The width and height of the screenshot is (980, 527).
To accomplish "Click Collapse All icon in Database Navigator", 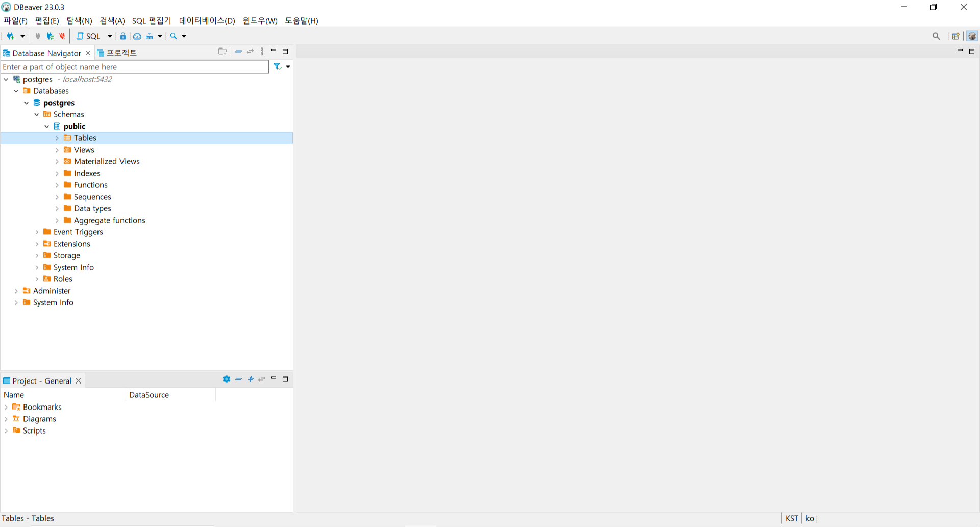I will pyautogui.click(x=238, y=52).
